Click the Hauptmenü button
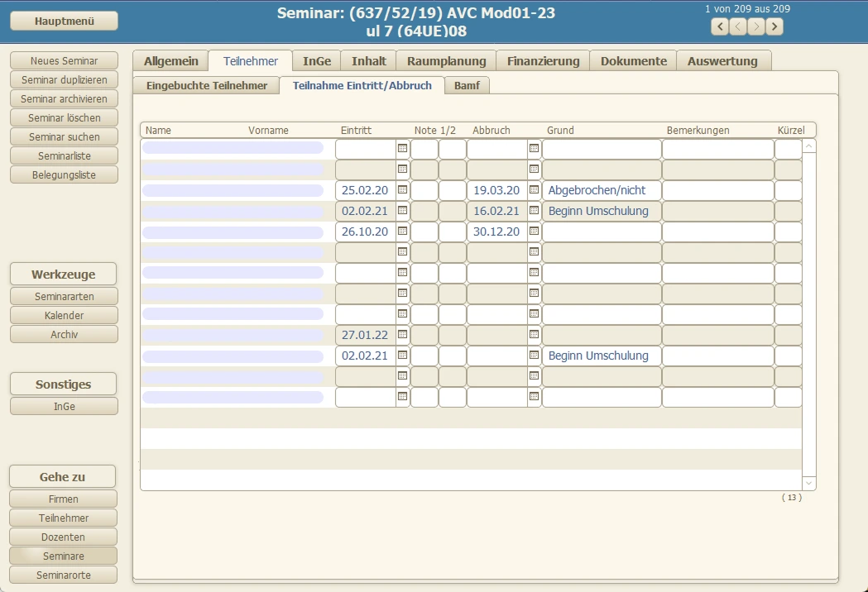 click(64, 21)
